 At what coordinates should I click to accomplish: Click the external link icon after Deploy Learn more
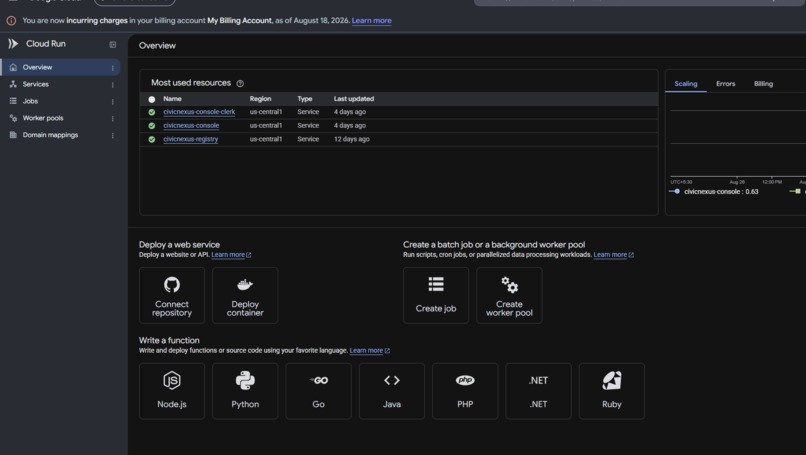click(249, 255)
